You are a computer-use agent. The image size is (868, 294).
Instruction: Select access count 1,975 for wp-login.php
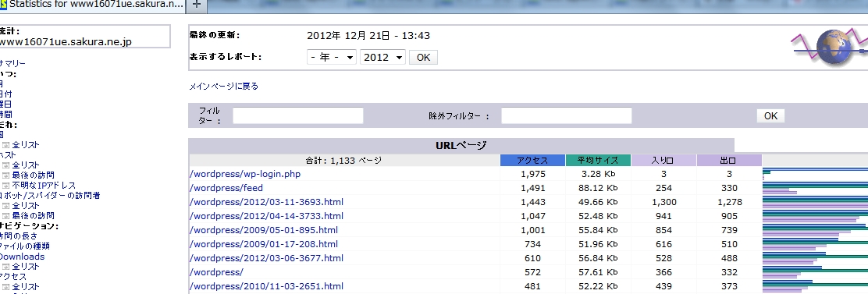coord(533,174)
